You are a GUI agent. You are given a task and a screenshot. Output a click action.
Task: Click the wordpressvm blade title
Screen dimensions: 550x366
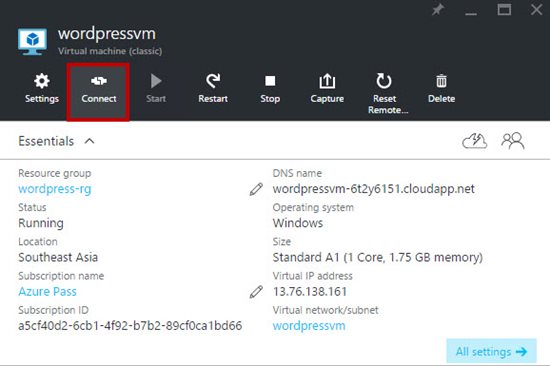pyautogui.click(x=107, y=34)
